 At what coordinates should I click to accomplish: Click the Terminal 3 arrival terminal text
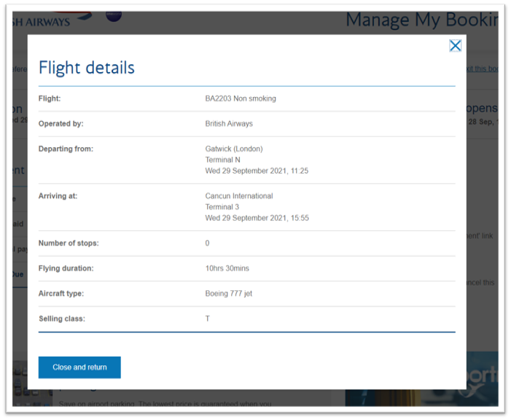(222, 207)
